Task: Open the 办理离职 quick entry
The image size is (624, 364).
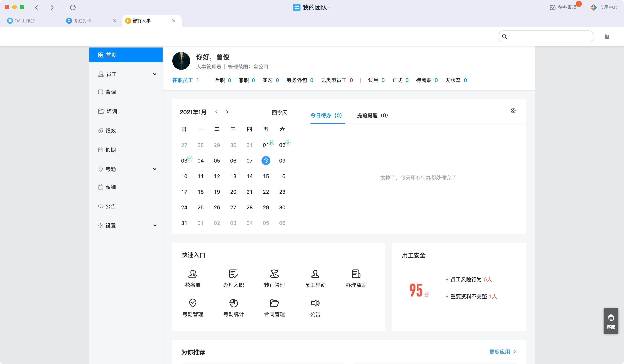Action: click(x=356, y=274)
